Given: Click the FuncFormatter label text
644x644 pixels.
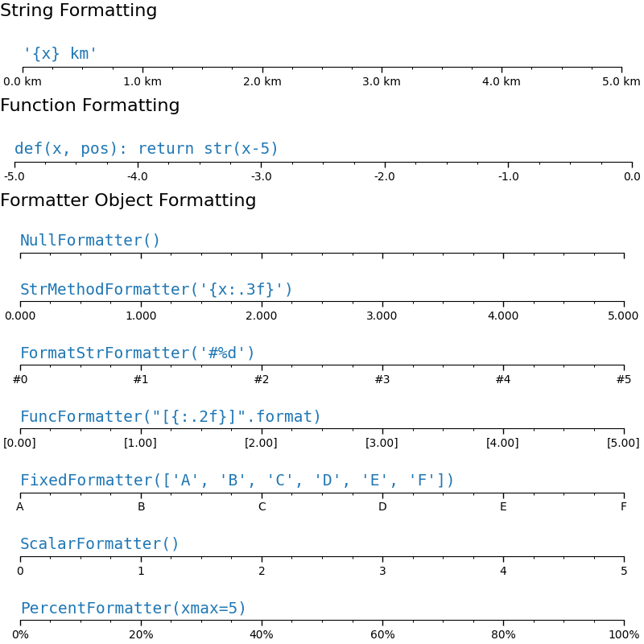Looking at the screenshot, I should 171,417.
